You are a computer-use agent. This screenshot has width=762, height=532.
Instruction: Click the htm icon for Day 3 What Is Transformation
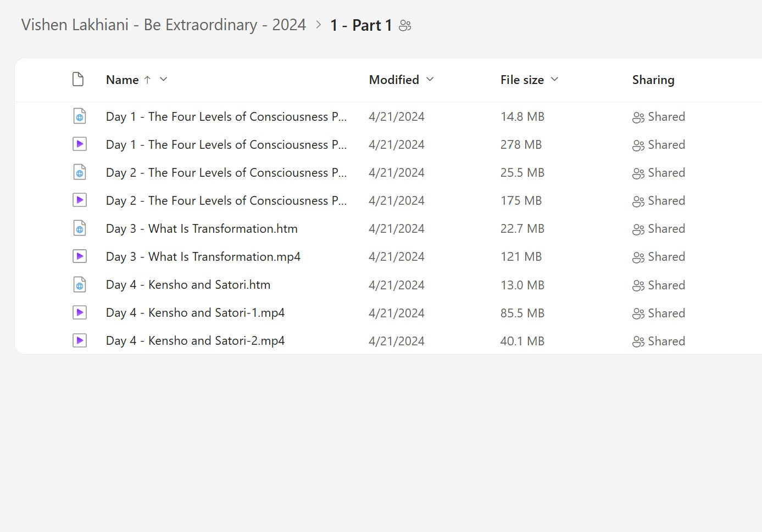pos(80,228)
